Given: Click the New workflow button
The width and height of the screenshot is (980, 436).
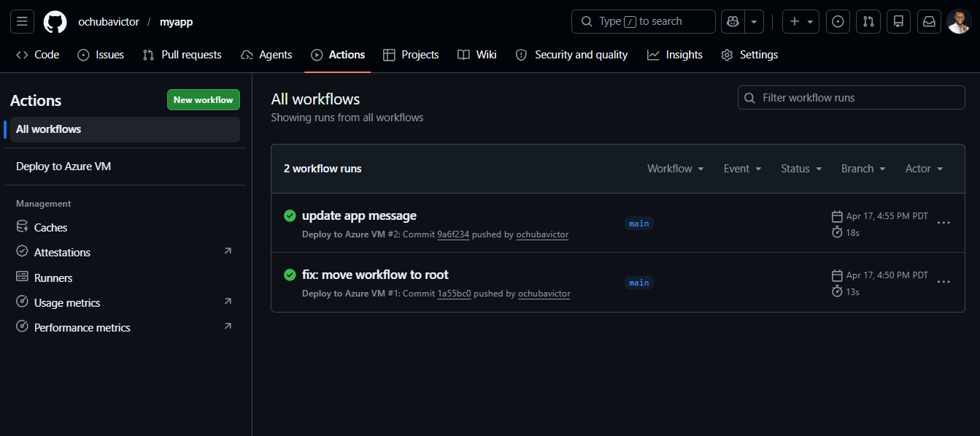Looking at the screenshot, I should 204,100.
